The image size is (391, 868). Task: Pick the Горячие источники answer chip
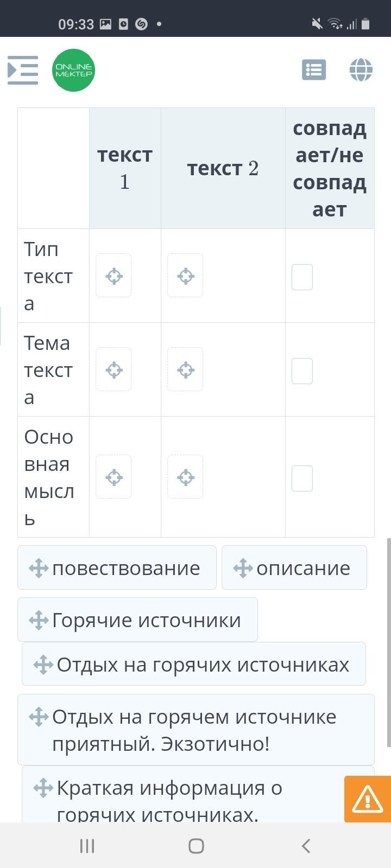(x=137, y=620)
